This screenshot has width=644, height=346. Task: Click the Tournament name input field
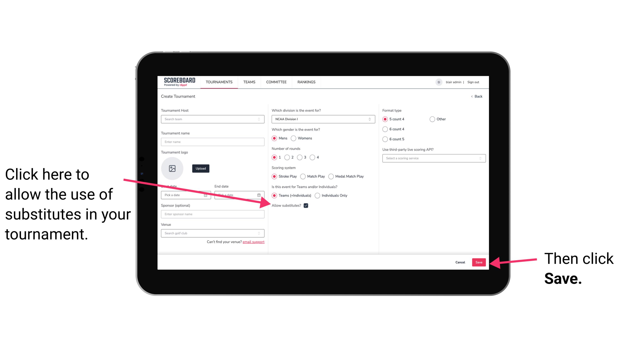[x=212, y=142]
